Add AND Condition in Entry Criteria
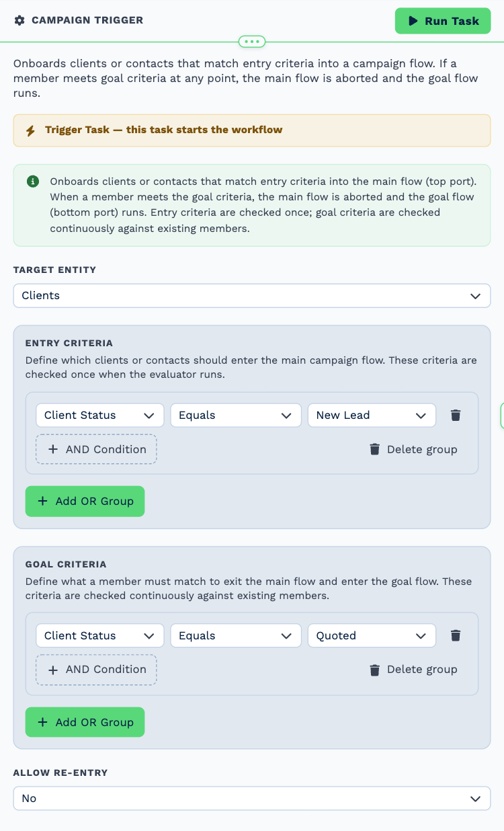 pyautogui.click(x=96, y=449)
